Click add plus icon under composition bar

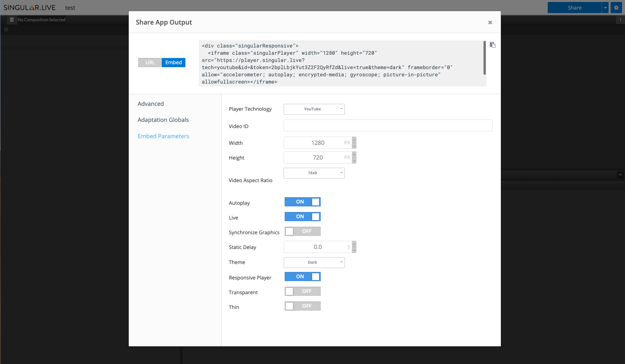(6, 29)
